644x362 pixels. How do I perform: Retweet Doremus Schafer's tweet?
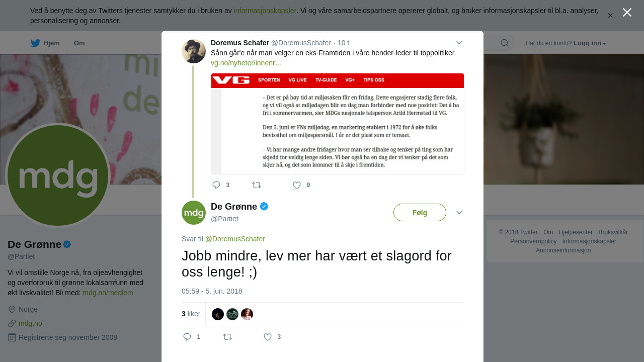(257, 185)
